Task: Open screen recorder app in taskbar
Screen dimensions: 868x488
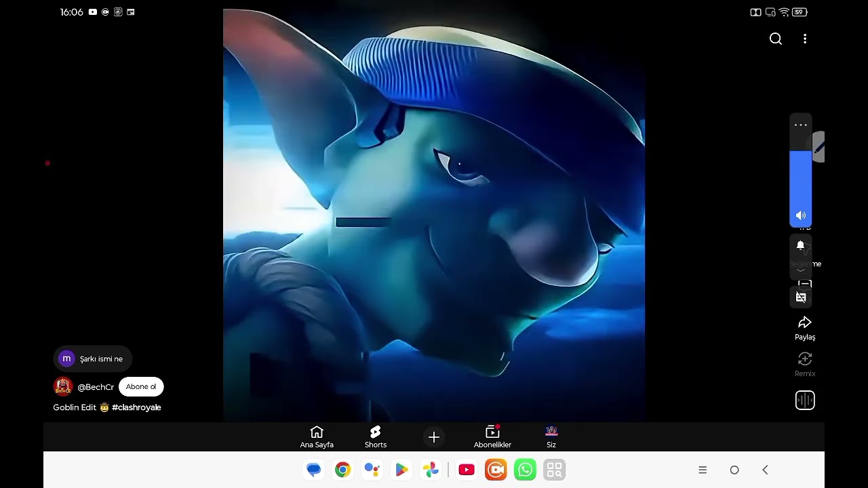Action: click(x=496, y=470)
